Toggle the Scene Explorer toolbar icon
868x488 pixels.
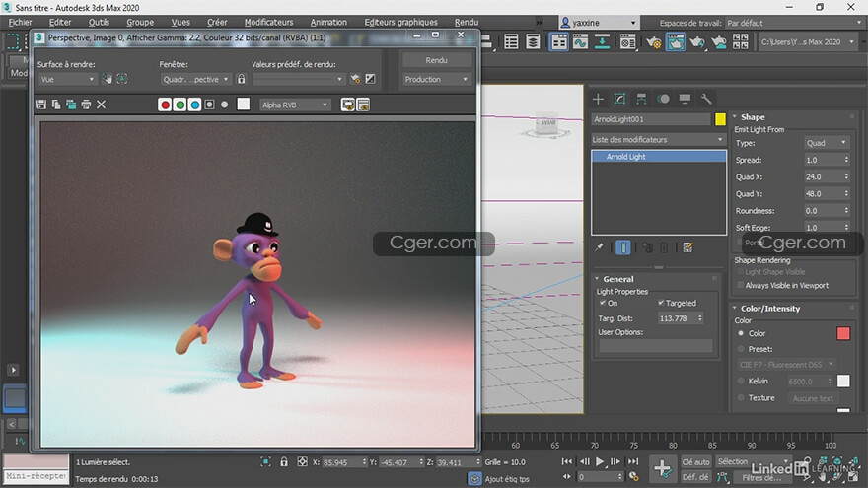[x=511, y=42]
